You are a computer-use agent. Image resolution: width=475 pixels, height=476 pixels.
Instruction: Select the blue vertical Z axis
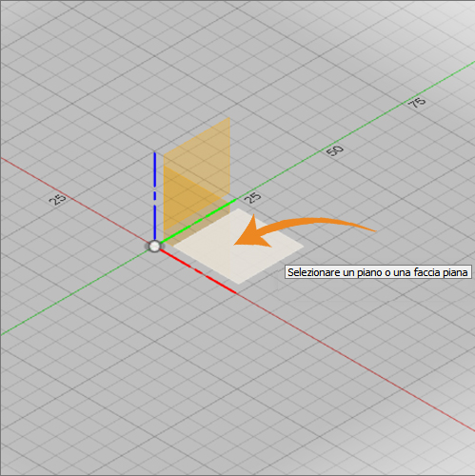[x=155, y=196]
